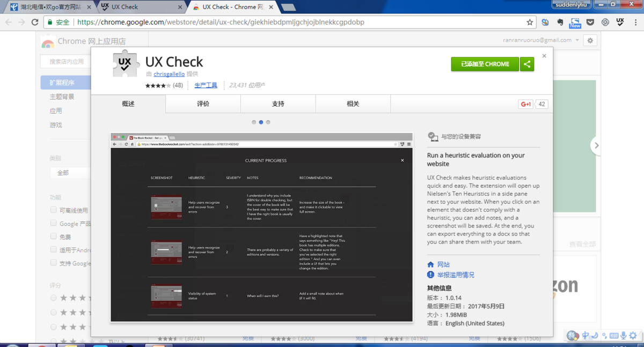
Task: Open Chrome's three-dot main menu
Action: pos(634,22)
